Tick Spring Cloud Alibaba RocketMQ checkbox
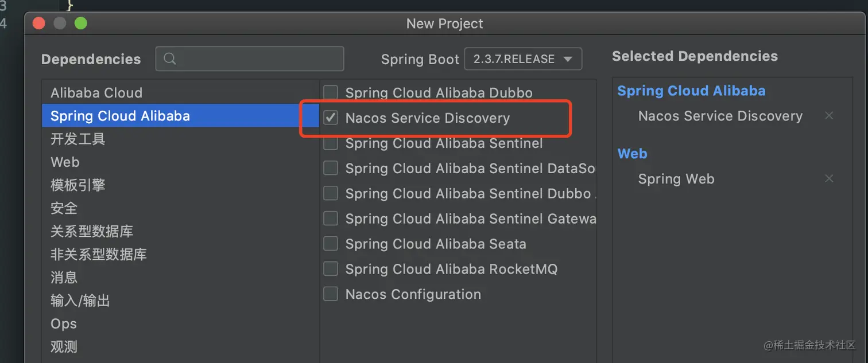The image size is (868, 363). (x=331, y=269)
